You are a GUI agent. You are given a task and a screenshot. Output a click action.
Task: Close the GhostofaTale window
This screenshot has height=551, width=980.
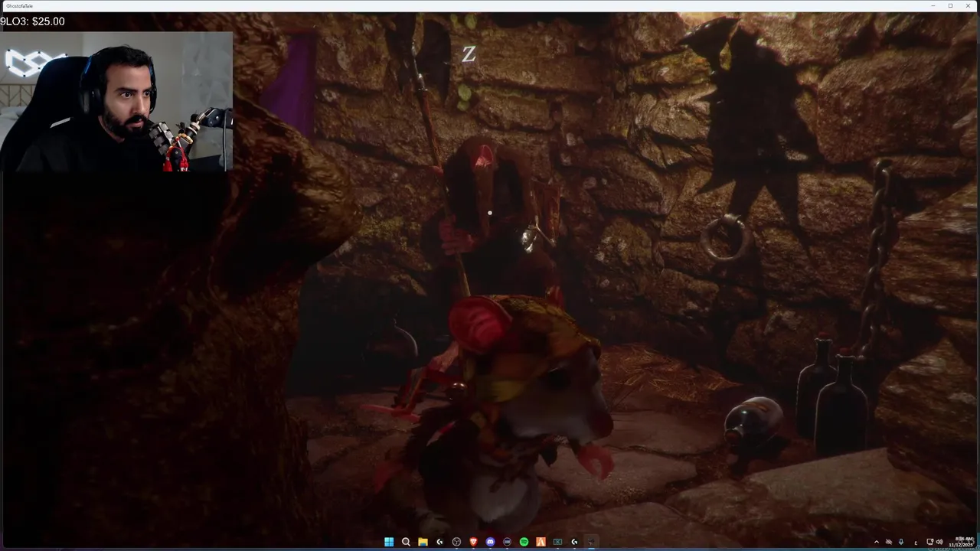[969, 5]
